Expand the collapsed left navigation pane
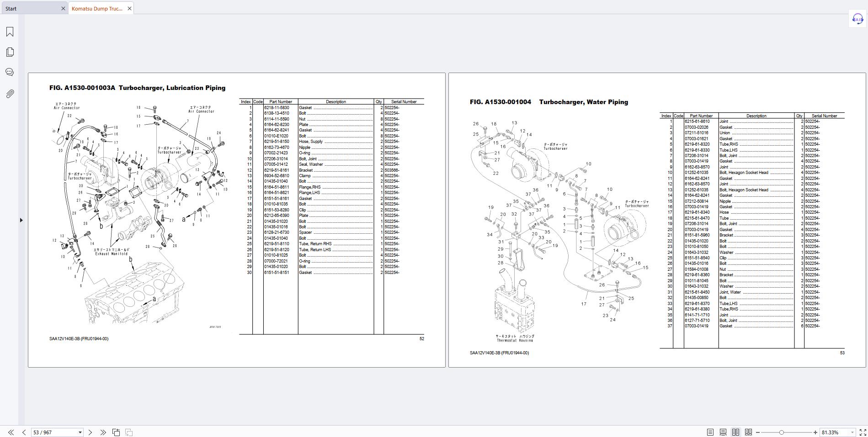Viewport: 868px width, 437px height. click(21, 220)
